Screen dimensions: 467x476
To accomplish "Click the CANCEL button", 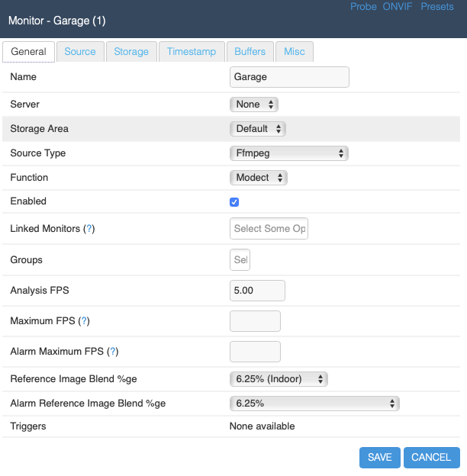I will click(431, 457).
